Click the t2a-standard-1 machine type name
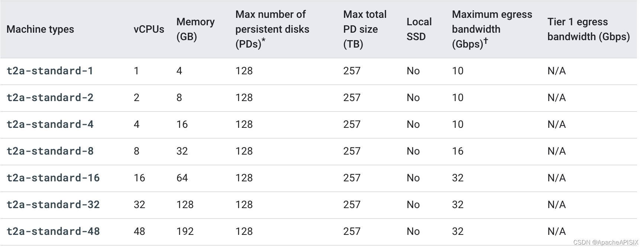Screen dimensions: 644x249 point(50,71)
